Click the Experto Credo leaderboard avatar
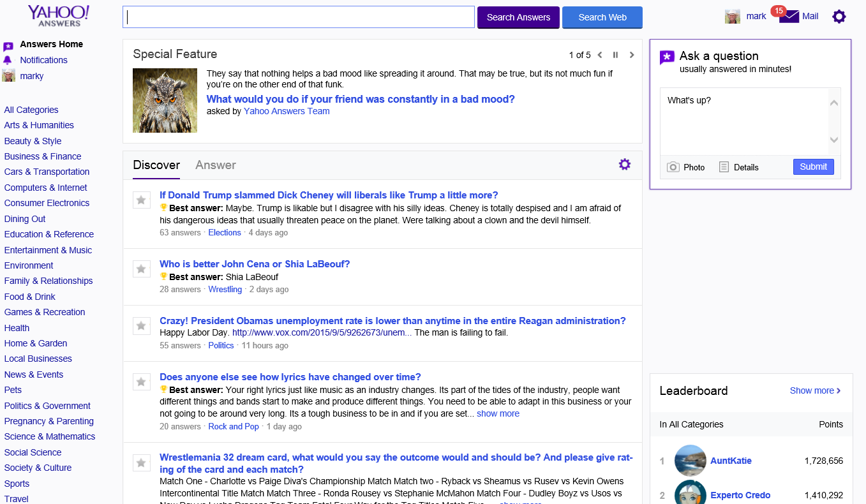866x504 pixels. tap(691, 493)
